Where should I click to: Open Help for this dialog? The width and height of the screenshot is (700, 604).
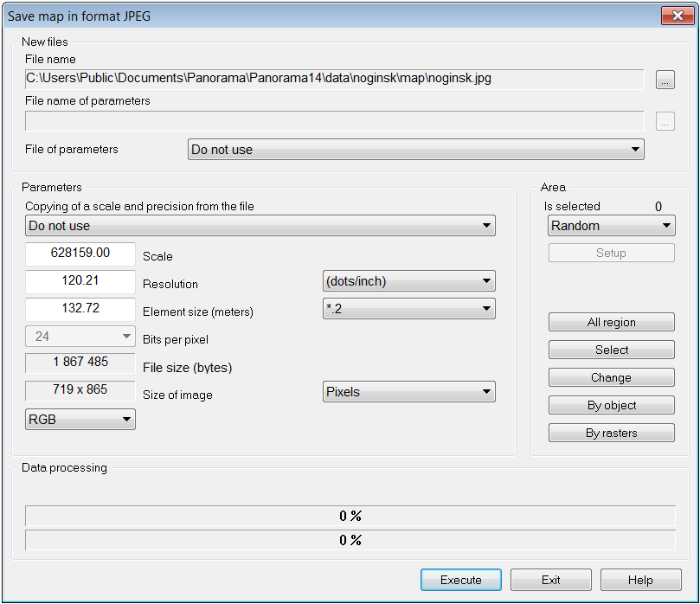pos(640,580)
